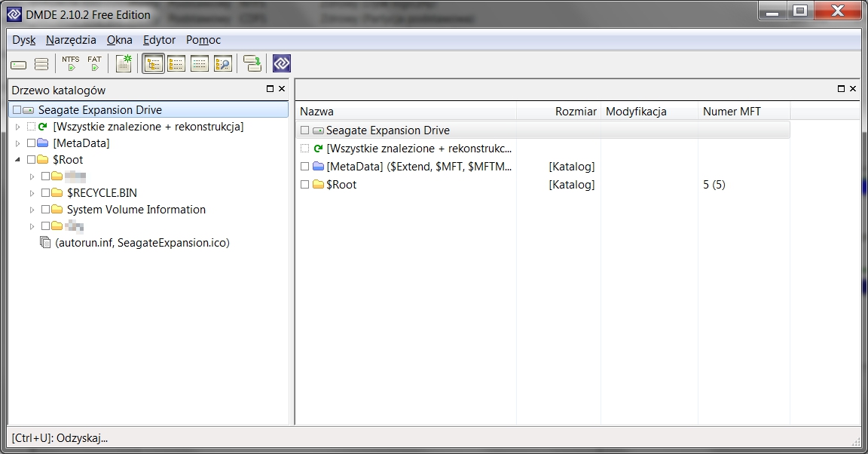Check the System Volume Information checkbox
Viewport: 868px width, 454px height.
click(45, 210)
